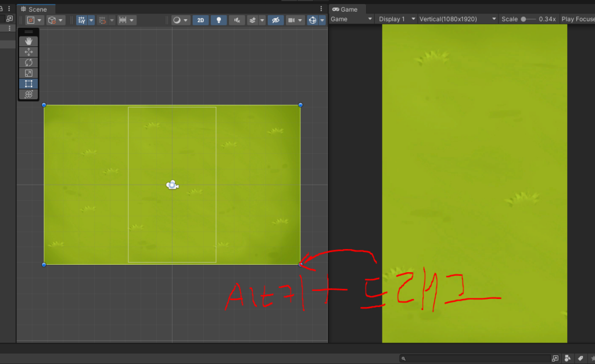Switch to the Game tab
Screen dimensions: 595x364
(349, 9)
